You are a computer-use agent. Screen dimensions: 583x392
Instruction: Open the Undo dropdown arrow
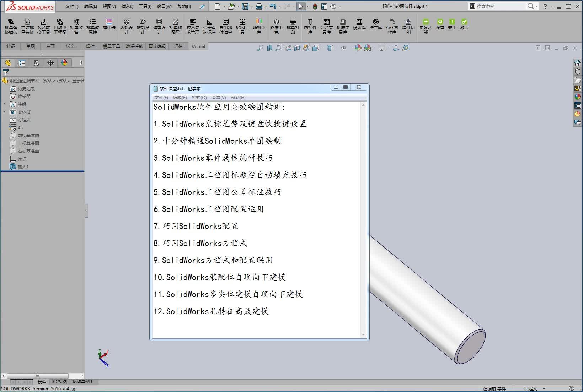point(280,6)
